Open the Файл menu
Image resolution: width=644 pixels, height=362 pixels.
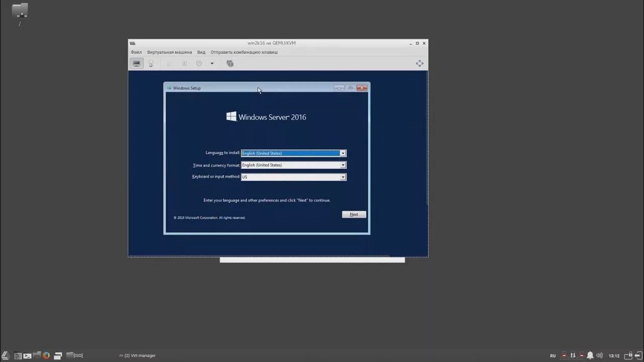coord(136,52)
